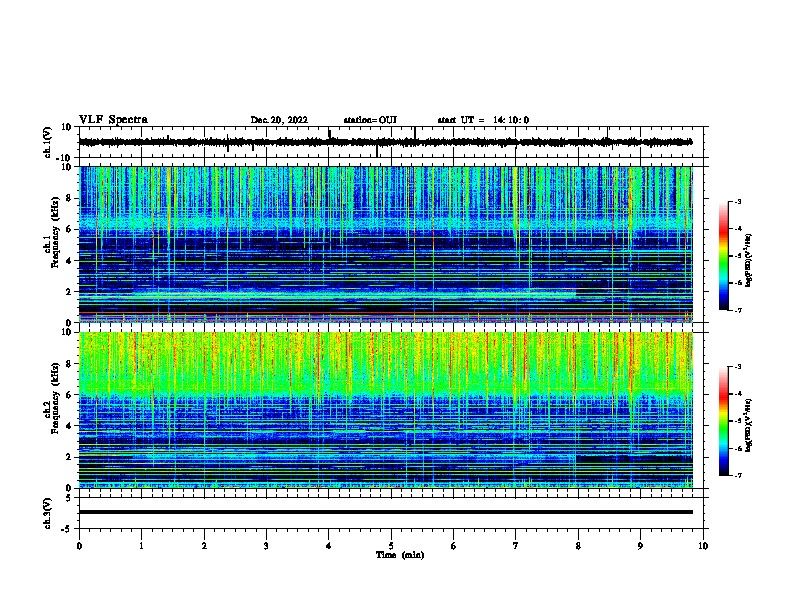The image size is (792, 612).
Task: Click the ch.2 spectrogram panel
Action: coord(386,410)
